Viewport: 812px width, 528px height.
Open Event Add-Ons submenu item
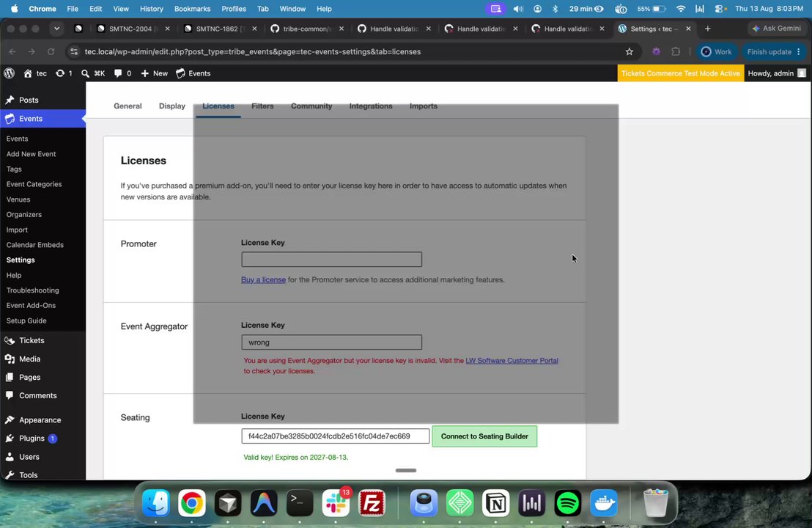[x=31, y=305]
